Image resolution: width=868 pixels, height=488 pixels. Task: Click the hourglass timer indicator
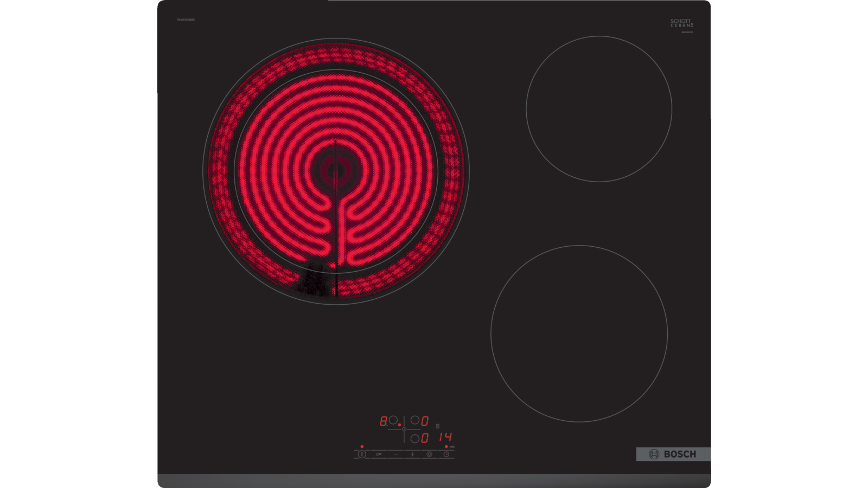coord(438,426)
